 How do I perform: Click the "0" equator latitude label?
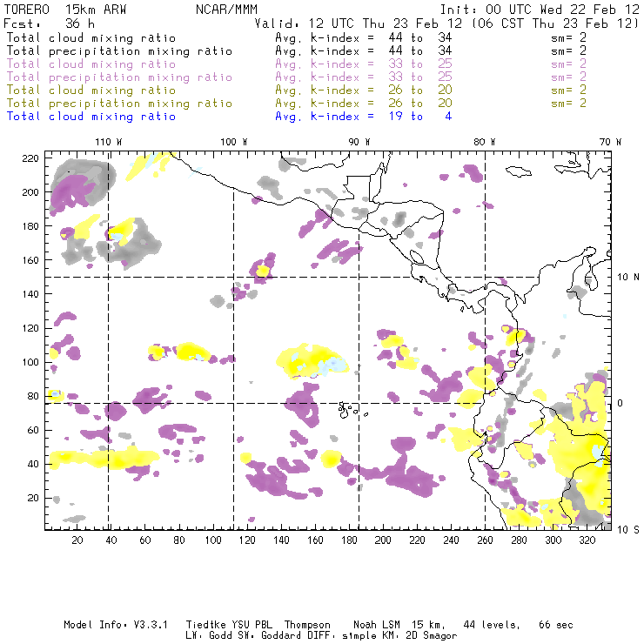[x=621, y=403]
